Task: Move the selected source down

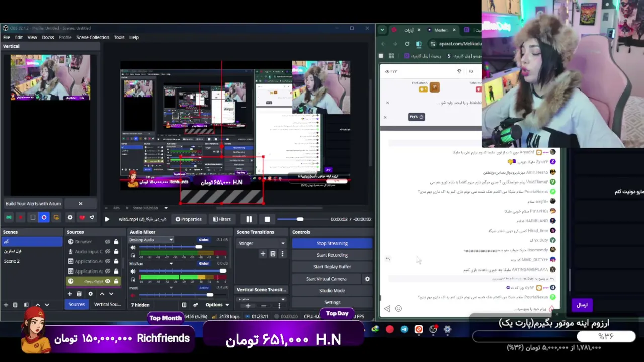Action: (x=111, y=294)
